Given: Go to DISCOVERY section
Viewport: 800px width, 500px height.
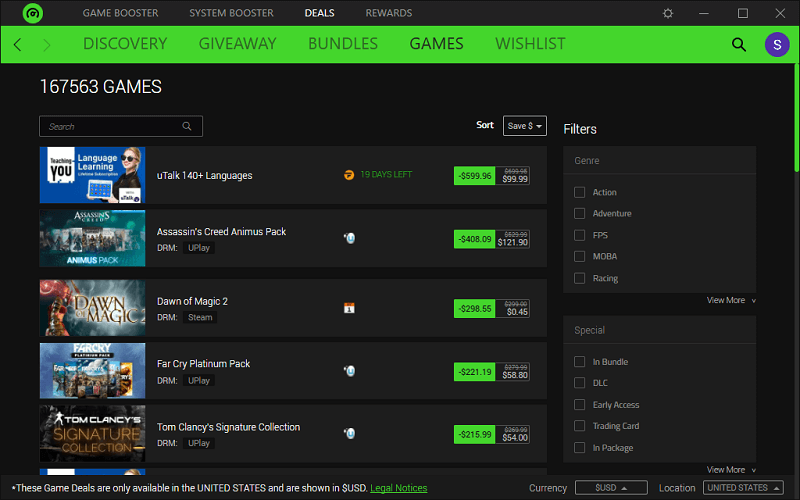Looking at the screenshot, I should (x=125, y=44).
